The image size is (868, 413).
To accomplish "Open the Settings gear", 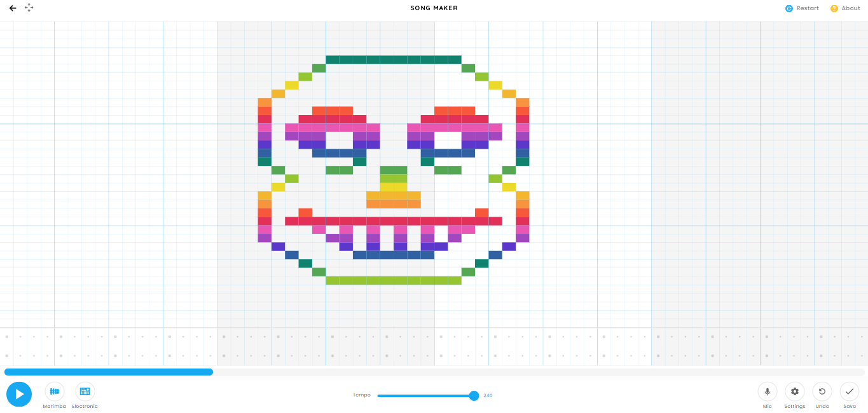I will (x=794, y=391).
